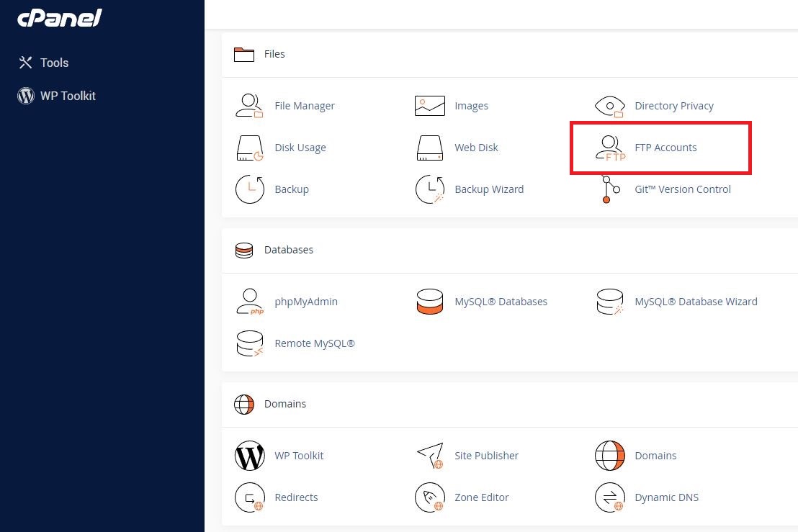
Task: Open the Domains globe icon in tools list
Action: point(610,456)
